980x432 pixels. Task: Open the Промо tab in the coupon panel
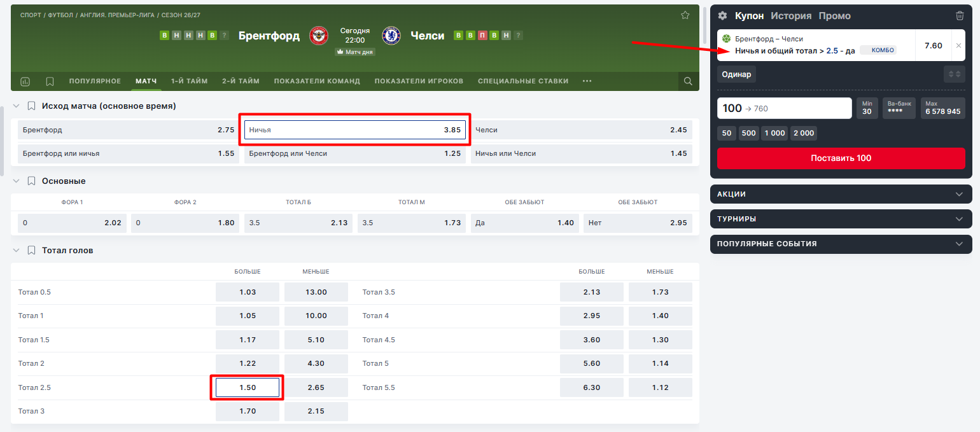[x=835, y=16]
